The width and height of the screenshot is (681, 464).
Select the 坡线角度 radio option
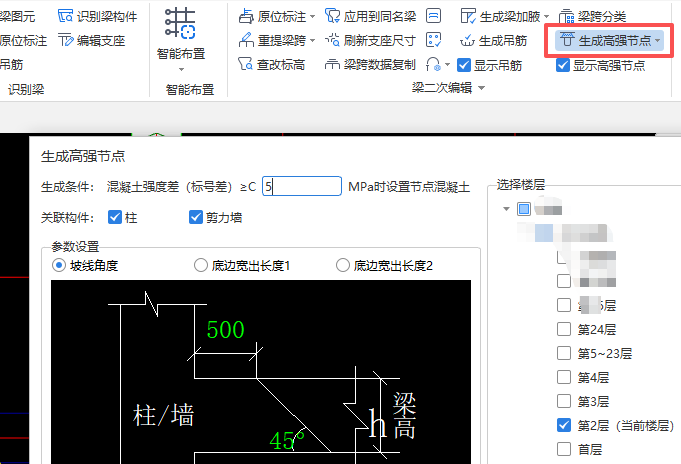click(59, 265)
